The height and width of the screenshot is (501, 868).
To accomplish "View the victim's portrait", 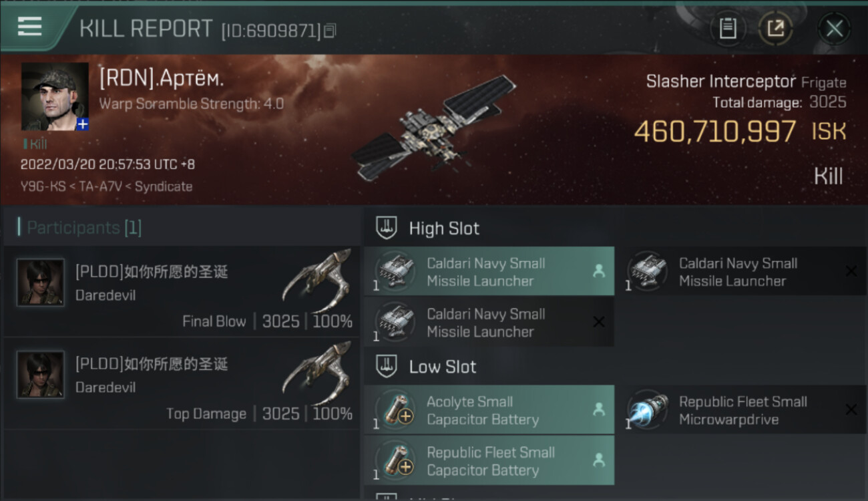I will pos(55,97).
